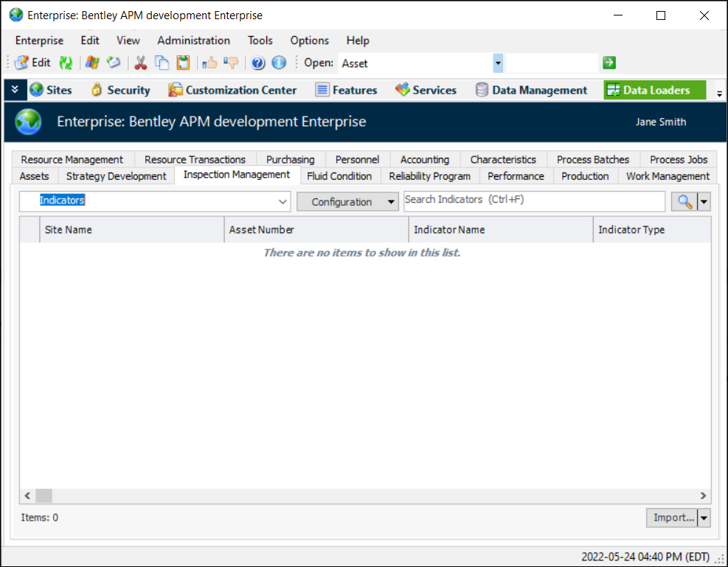
Task: Open the Import button dropdown arrow
Action: click(704, 518)
